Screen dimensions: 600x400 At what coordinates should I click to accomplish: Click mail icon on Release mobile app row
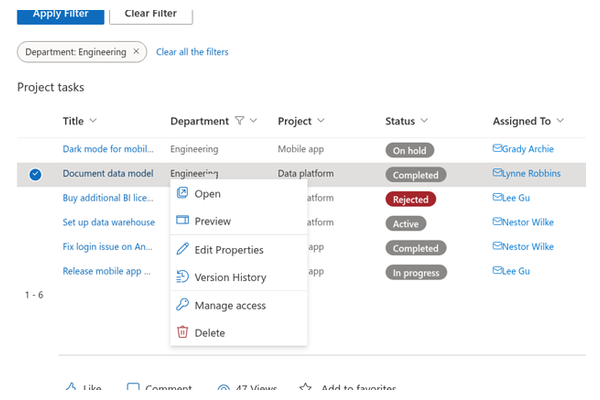(x=497, y=271)
